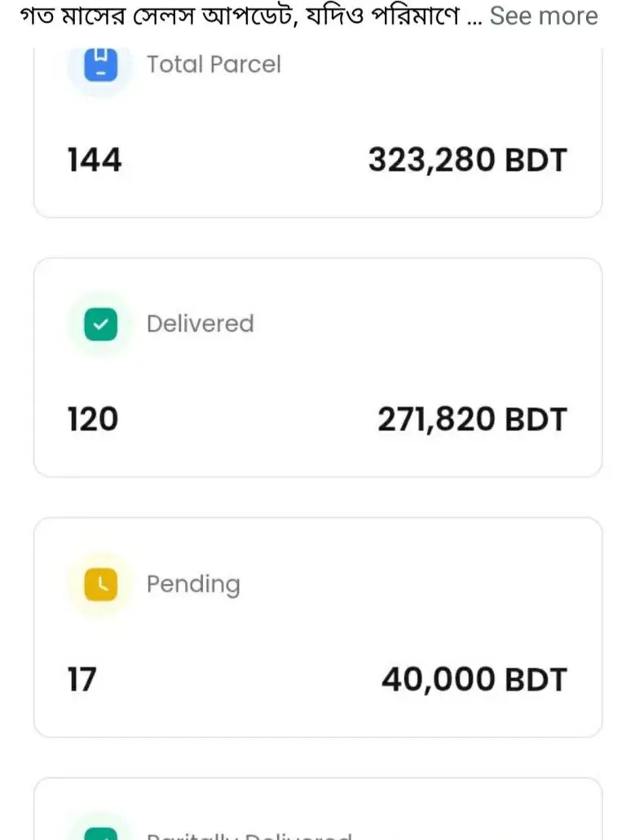The height and width of the screenshot is (840, 626).
Task: Tap the 323,280 BDT total amount
Action: pos(467,160)
